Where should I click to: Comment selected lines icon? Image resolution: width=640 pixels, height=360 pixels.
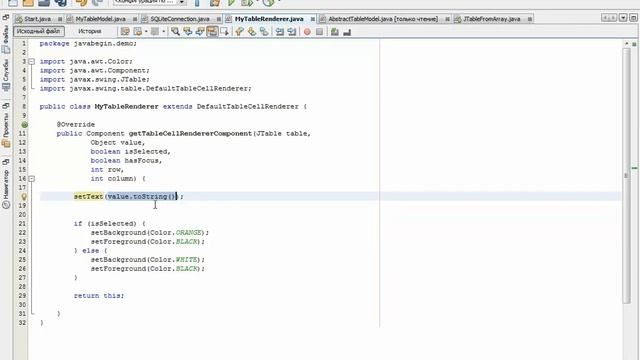(335, 31)
